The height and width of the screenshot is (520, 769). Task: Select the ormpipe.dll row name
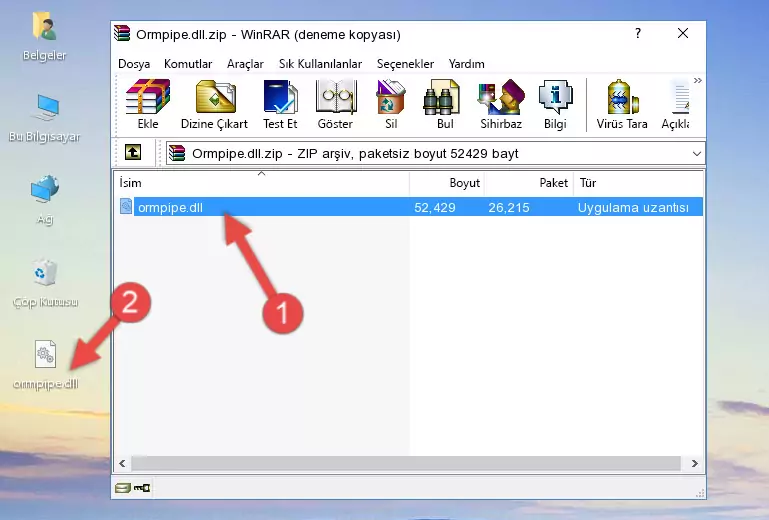coord(170,208)
